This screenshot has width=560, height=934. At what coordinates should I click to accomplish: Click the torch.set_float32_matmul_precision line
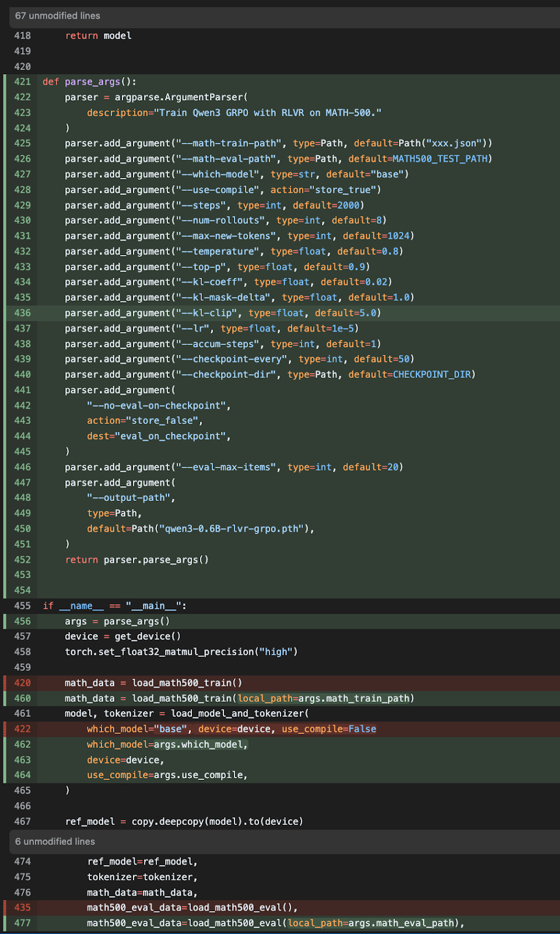tap(181, 651)
